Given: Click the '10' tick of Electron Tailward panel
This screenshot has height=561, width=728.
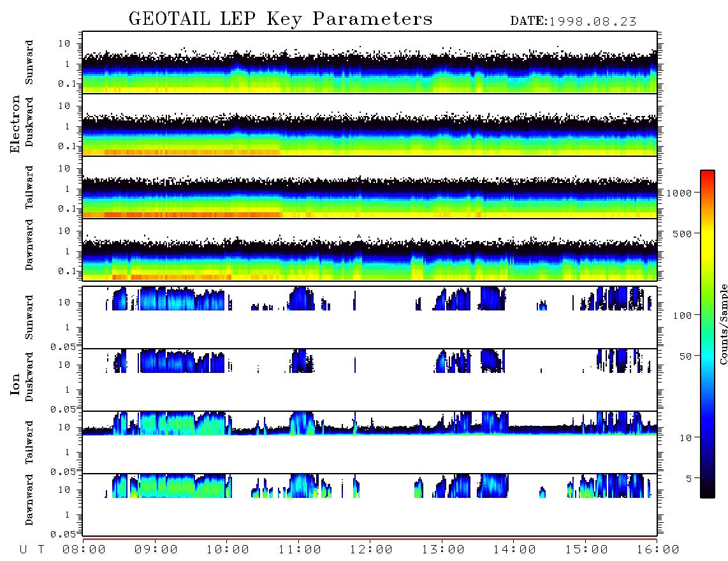Looking at the screenshot, I should [64, 168].
